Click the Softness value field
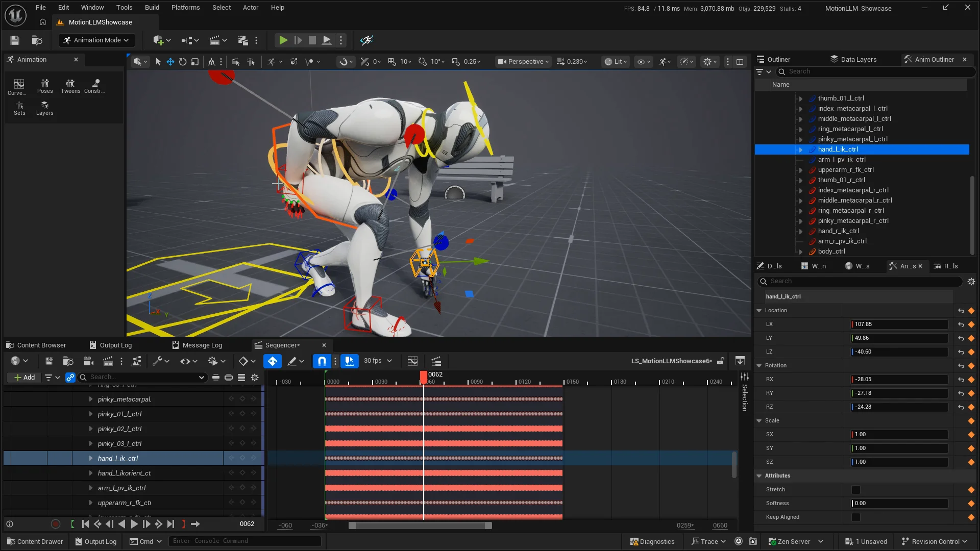Screen dimensions: 980x551 click(899, 504)
